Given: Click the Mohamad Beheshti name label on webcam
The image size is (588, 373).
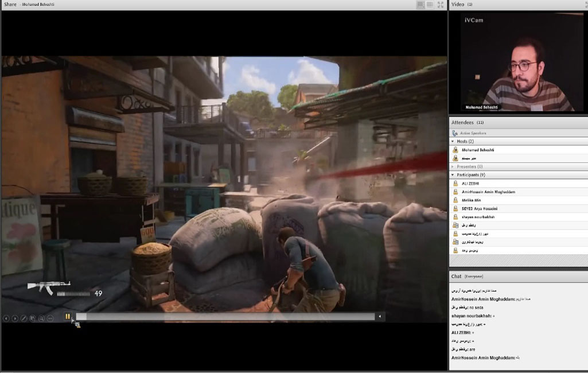Looking at the screenshot, I should 481,107.
